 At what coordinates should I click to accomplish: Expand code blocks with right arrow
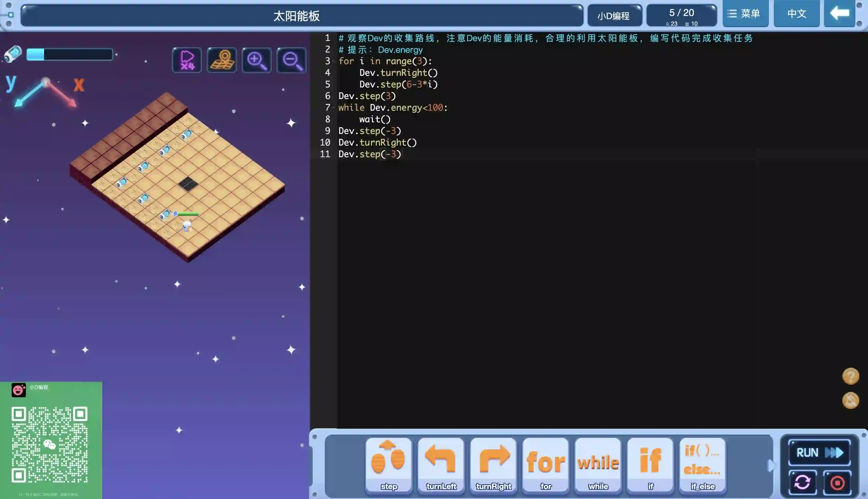(x=771, y=465)
